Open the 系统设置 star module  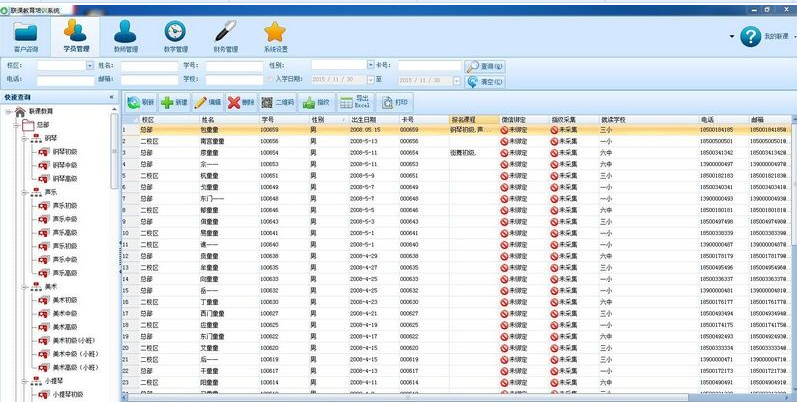click(x=275, y=37)
